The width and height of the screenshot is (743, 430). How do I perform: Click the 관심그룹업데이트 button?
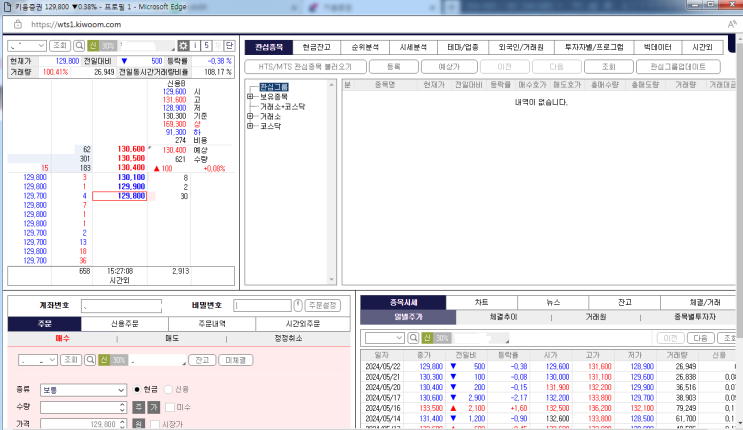[x=678, y=67]
